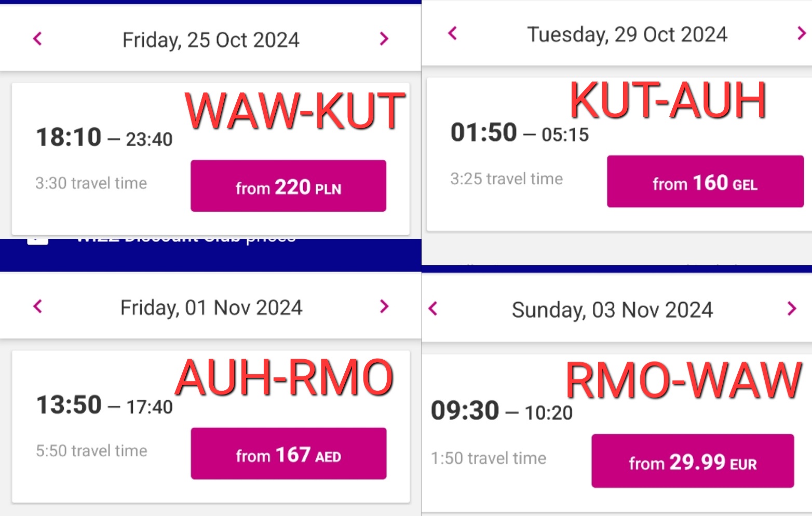
Task: Go to next day after Friday 25 Oct
Action: pos(384,38)
